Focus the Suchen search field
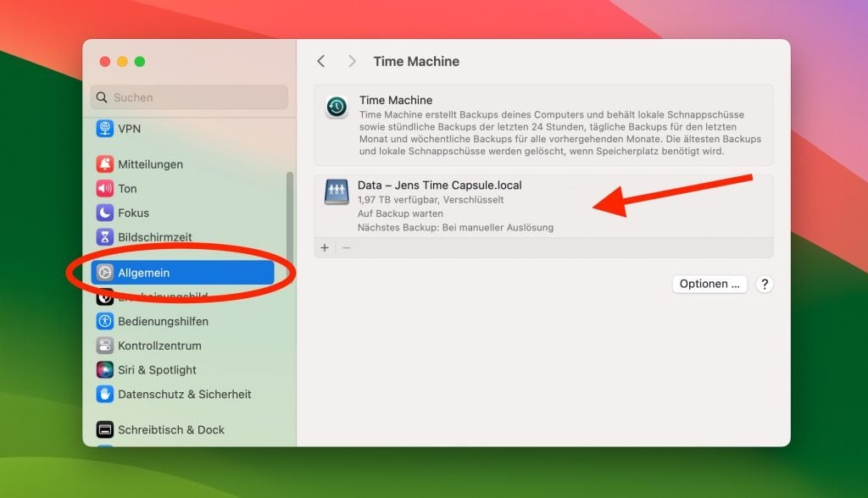 click(x=189, y=97)
